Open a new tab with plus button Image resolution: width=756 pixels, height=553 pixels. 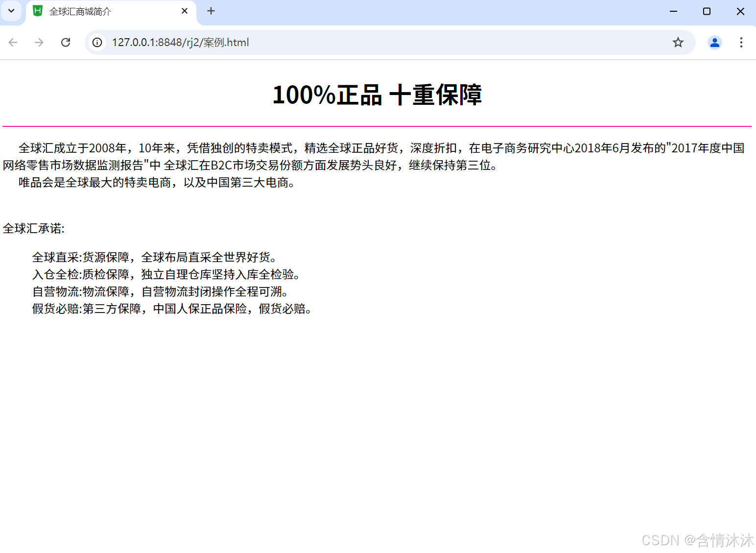[x=211, y=11]
